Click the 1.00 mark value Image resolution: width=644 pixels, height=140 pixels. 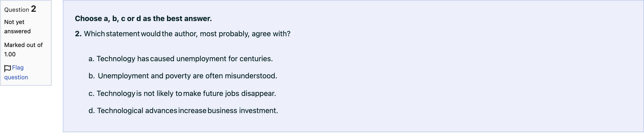click(10, 54)
